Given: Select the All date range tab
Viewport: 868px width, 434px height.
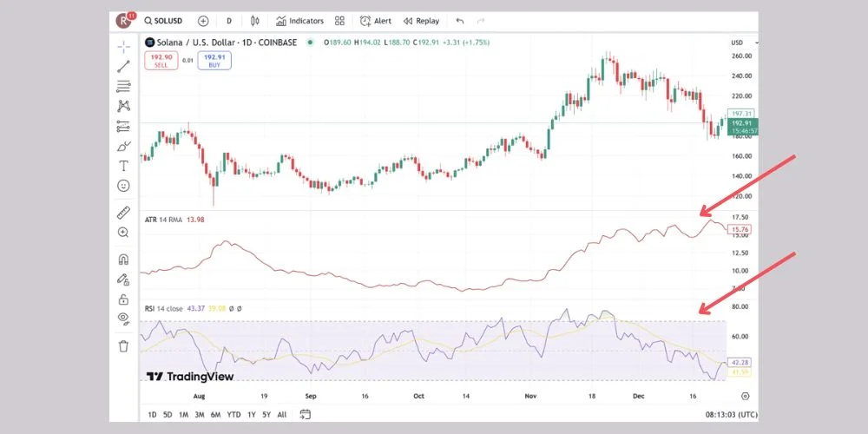Looking at the screenshot, I should pyautogui.click(x=282, y=414).
